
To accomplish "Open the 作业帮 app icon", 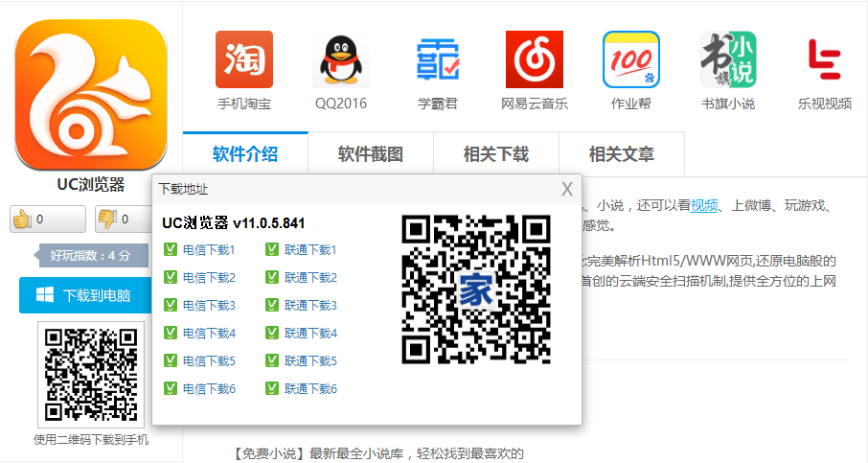I will (631, 59).
